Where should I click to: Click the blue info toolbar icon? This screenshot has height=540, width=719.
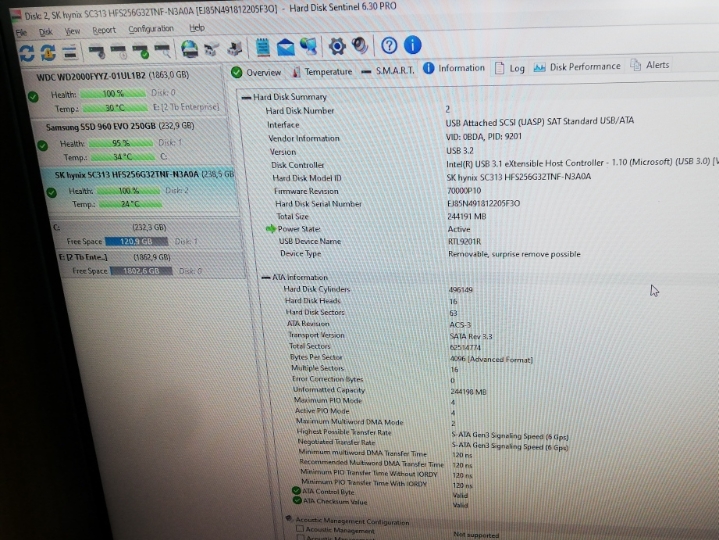click(x=413, y=45)
